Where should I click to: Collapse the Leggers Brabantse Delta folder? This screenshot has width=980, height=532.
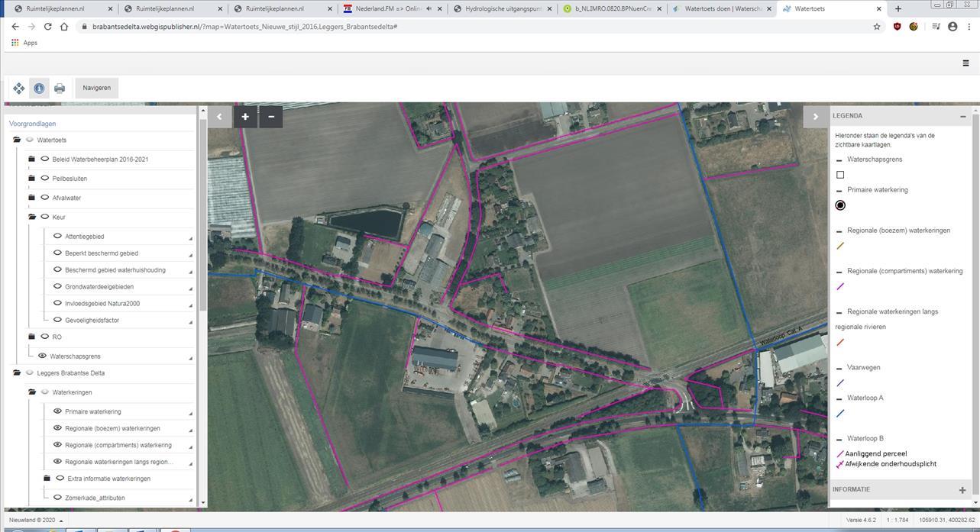17,373
